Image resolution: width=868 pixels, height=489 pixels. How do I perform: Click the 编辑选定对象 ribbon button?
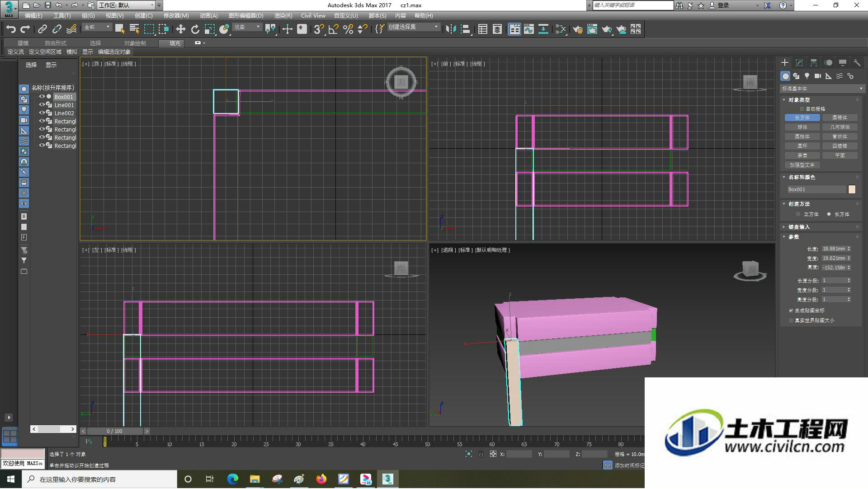(114, 52)
